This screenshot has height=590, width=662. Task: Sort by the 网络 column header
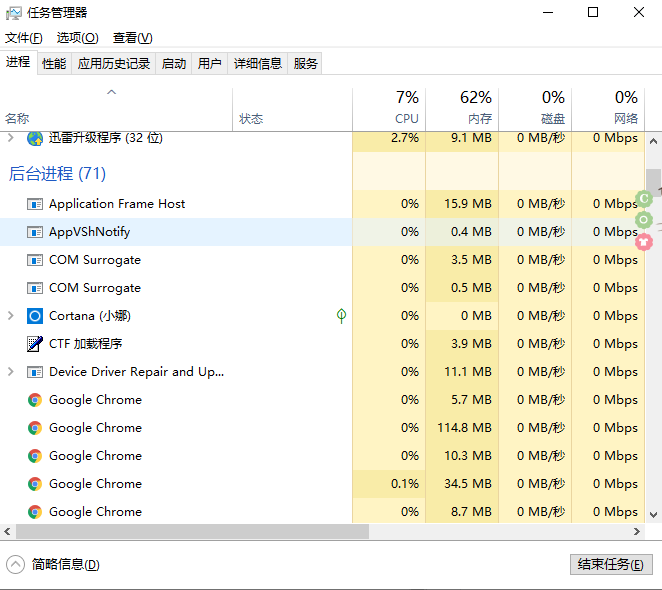point(608,109)
